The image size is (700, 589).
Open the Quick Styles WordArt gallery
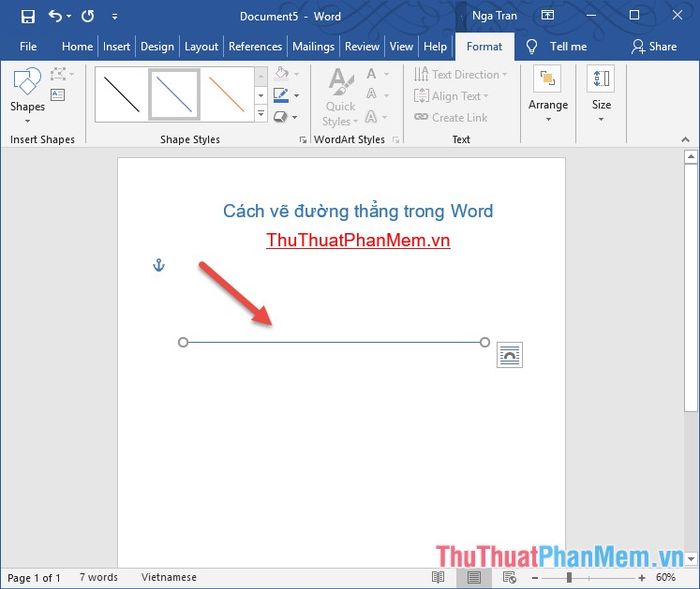coord(341,97)
